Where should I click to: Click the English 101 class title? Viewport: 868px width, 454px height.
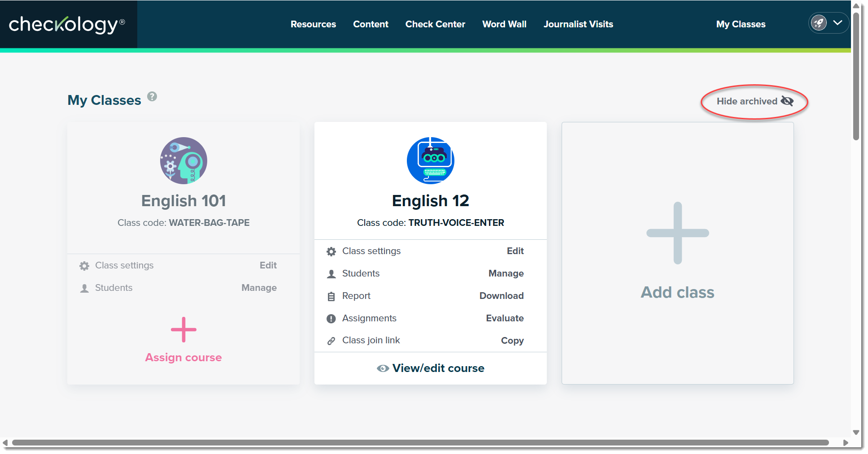click(x=183, y=201)
